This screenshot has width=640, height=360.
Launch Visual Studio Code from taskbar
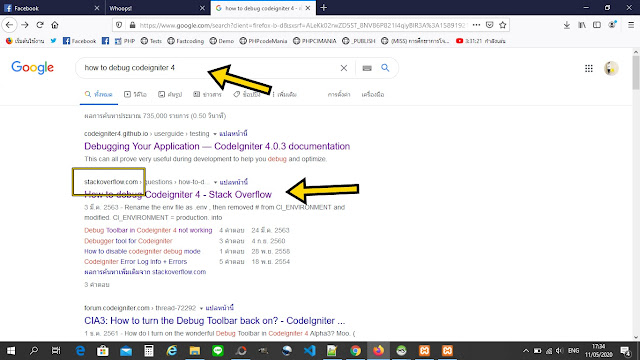click(309, 351)
